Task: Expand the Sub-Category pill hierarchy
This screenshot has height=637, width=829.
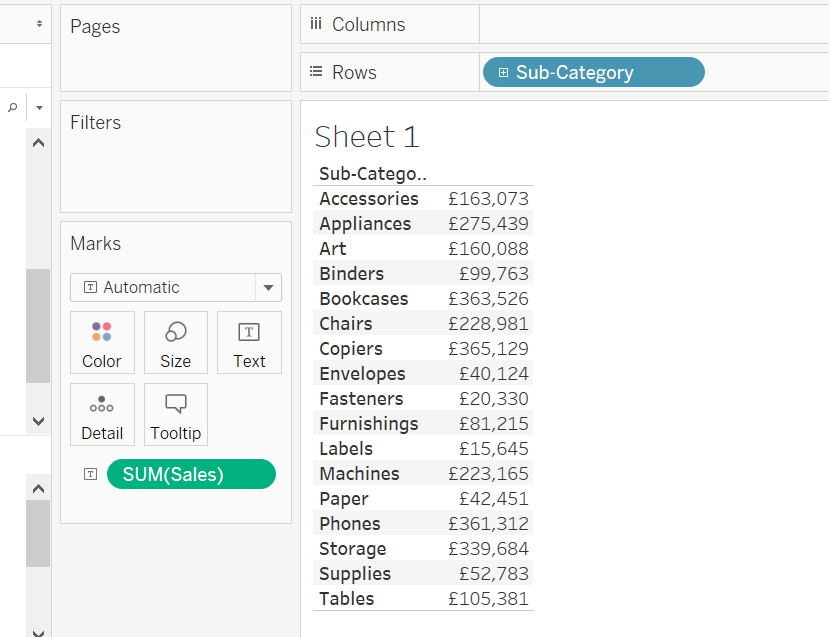Action: 502,72
